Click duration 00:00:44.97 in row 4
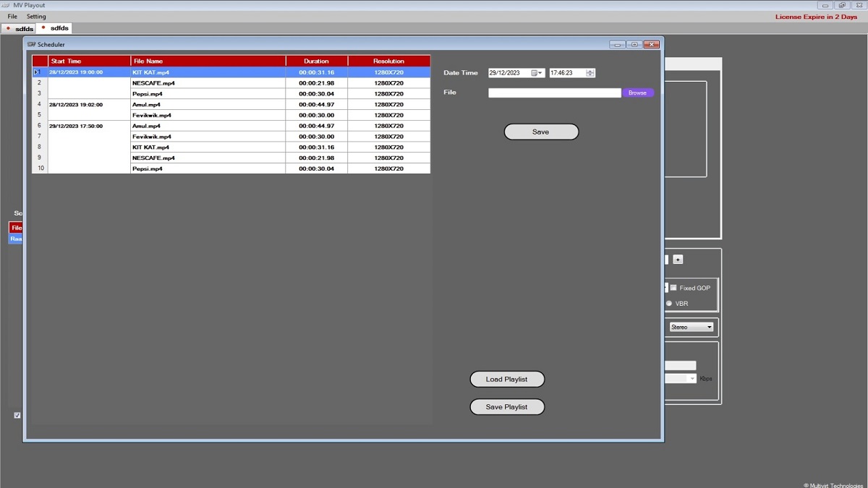This screenshot has width=868, height=488. click(x=317, y=104)
